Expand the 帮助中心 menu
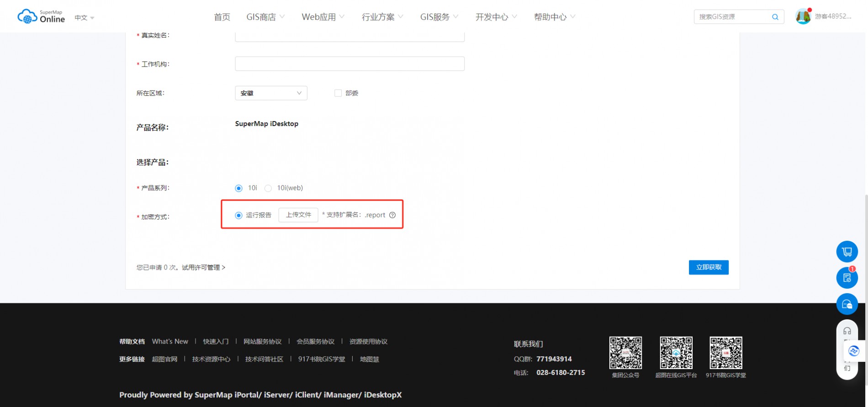The width and height of the screenshot is (868, 407). click(555, 17)
